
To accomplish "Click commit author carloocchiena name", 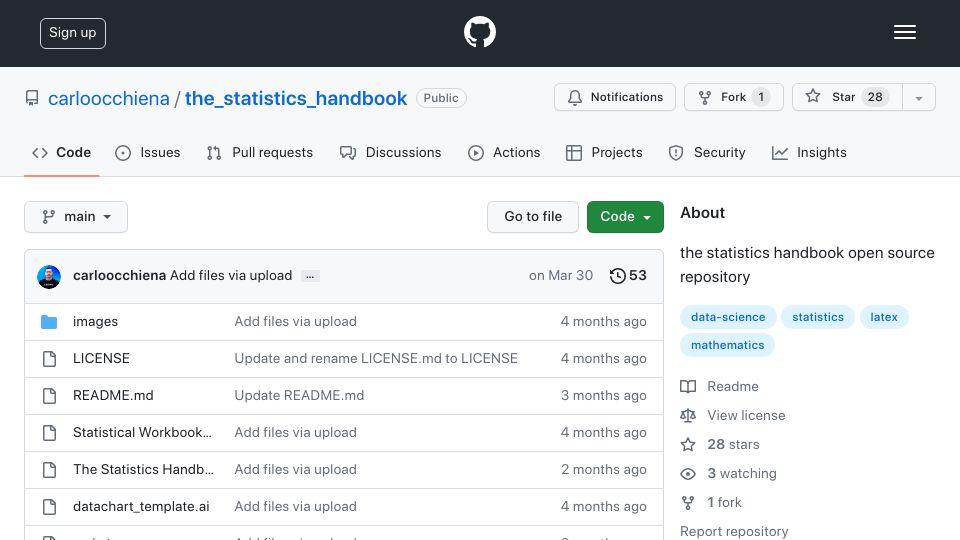I will (119, 276).
